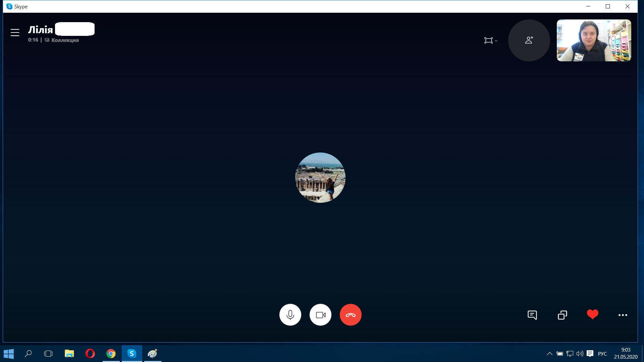644x362 pixels.
Task: Send a heart reaction
Action: point(592,314)
